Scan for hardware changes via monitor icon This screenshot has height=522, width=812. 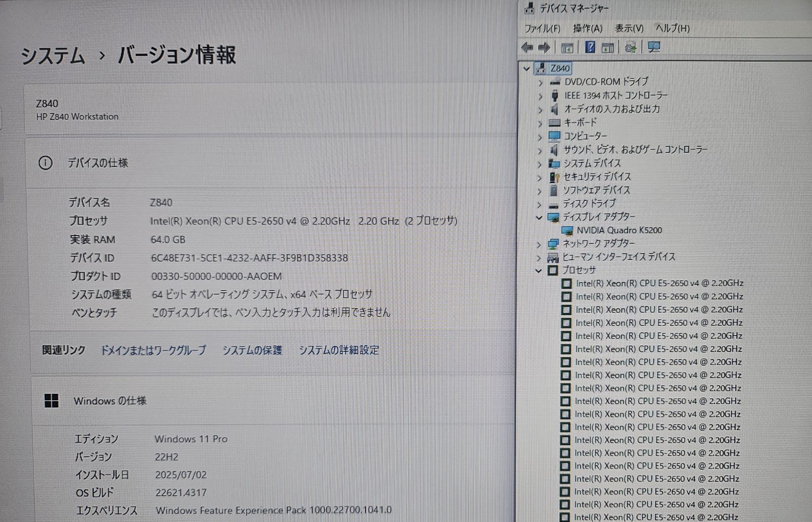coord(654,47)
